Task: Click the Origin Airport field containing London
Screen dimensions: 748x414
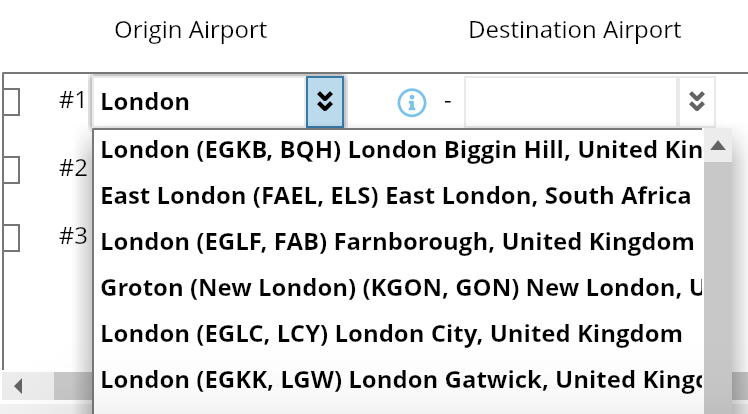Action: 198,102
